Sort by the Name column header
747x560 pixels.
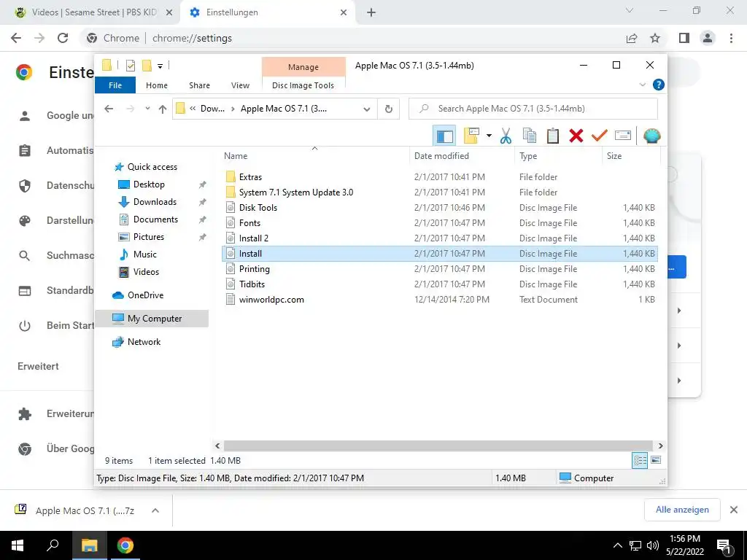coord(315,156)
